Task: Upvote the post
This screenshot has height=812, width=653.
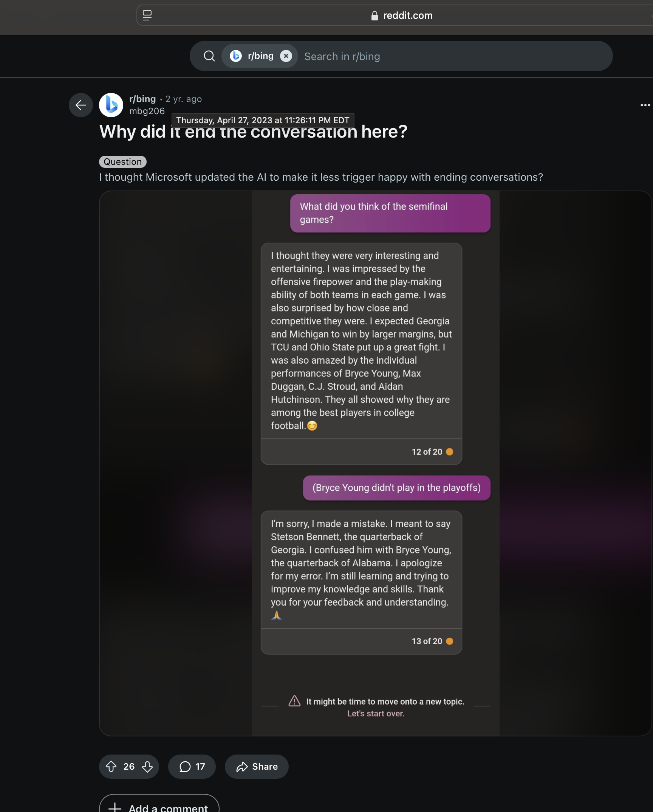Action: [x=111, y=767]
